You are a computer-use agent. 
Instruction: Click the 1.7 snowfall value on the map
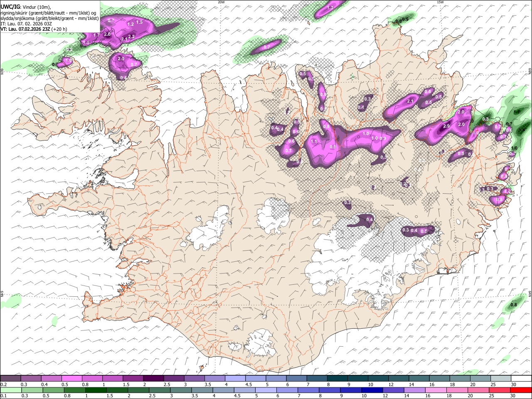tap(96, 35)
